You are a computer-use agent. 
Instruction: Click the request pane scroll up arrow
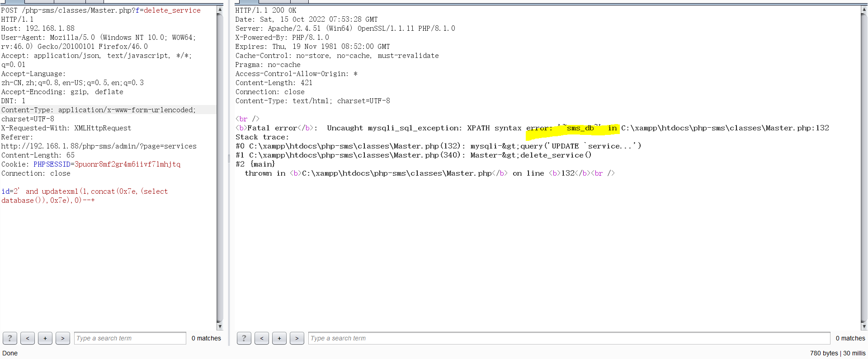(220, 10)
